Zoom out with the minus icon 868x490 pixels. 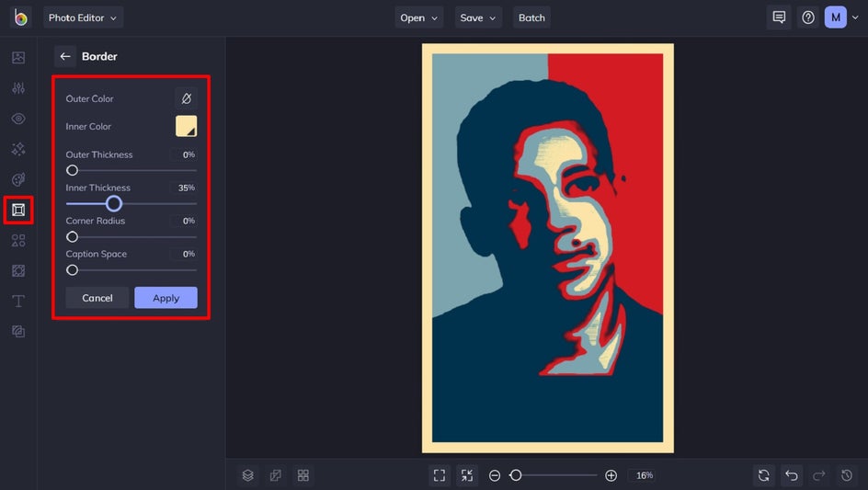pyautogui.click(x=495, y=475)
